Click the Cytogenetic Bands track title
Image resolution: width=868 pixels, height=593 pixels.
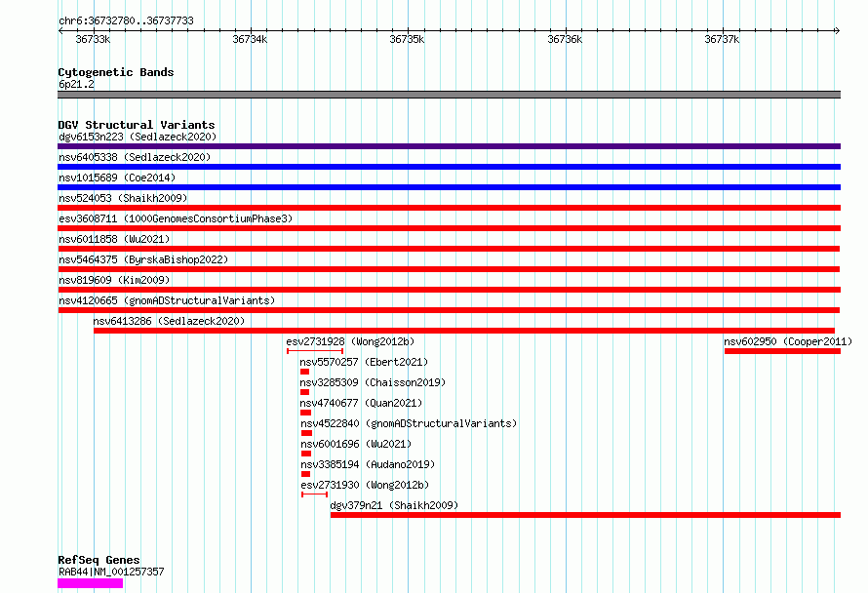(116, 72)
